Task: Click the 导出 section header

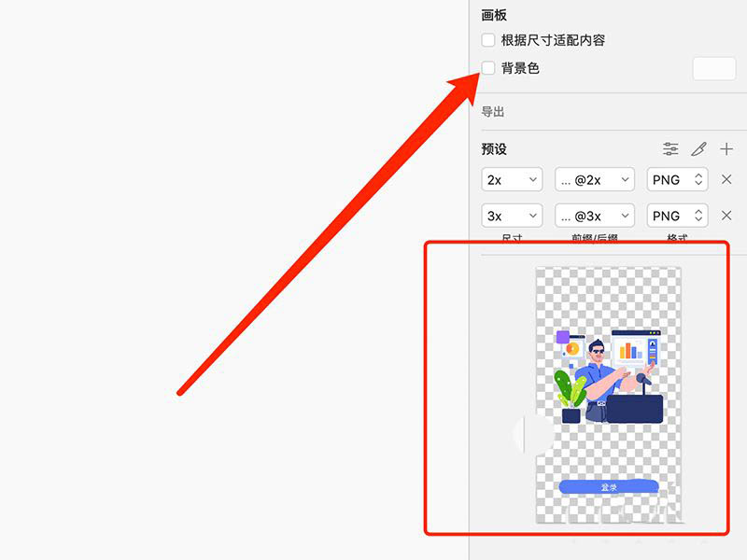Action: click(x=492, y=112)
